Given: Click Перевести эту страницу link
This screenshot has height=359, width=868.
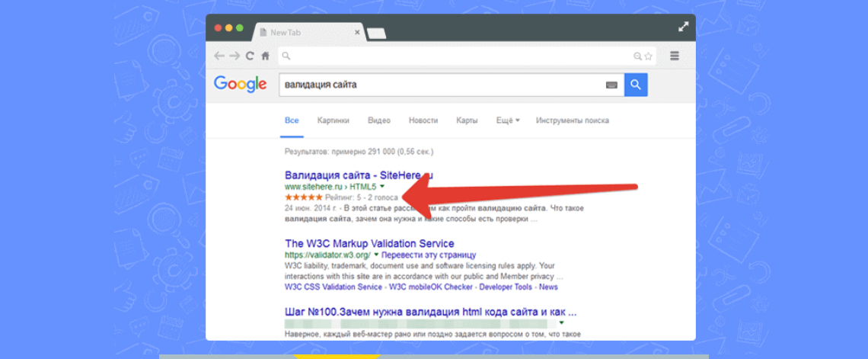Looking at the screenshot, I should tap(429, 255).
